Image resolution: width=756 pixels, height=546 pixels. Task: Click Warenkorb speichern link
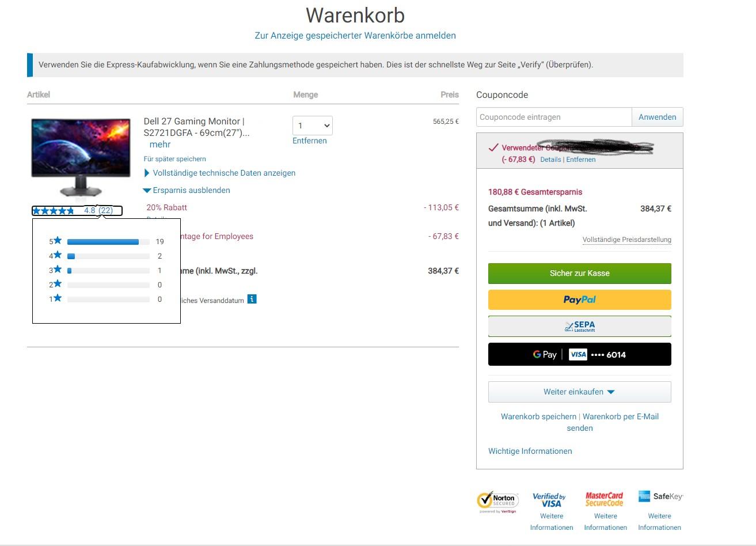coord(538,416)
